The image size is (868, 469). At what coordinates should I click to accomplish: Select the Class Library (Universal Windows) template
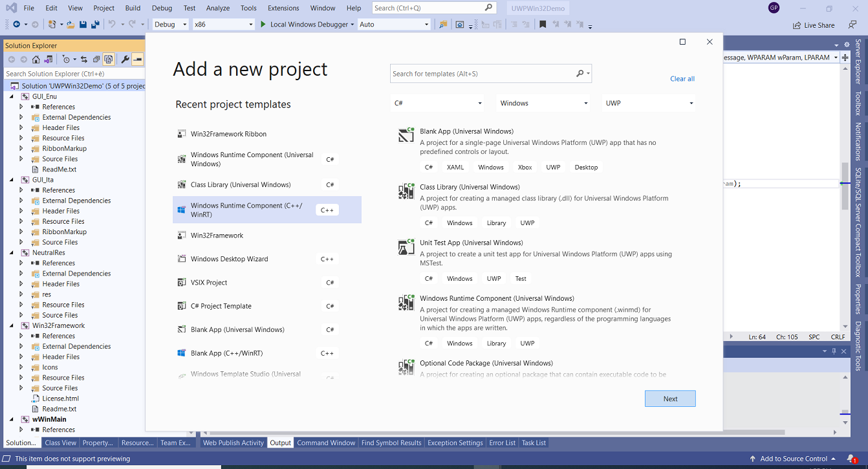tap(545, 205)
